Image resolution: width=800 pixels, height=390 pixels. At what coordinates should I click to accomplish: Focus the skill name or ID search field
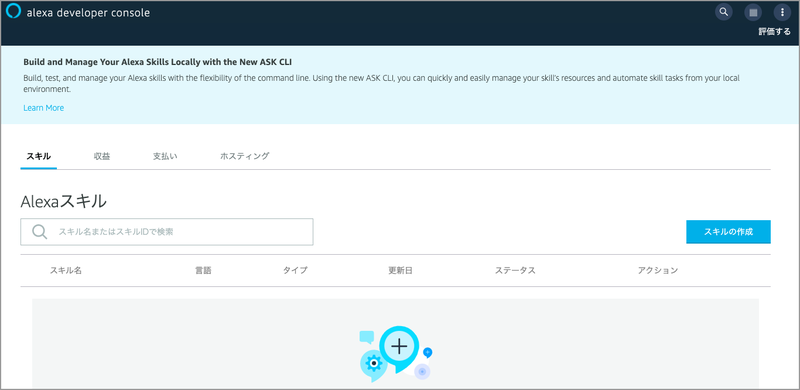[x=167, y=232]
